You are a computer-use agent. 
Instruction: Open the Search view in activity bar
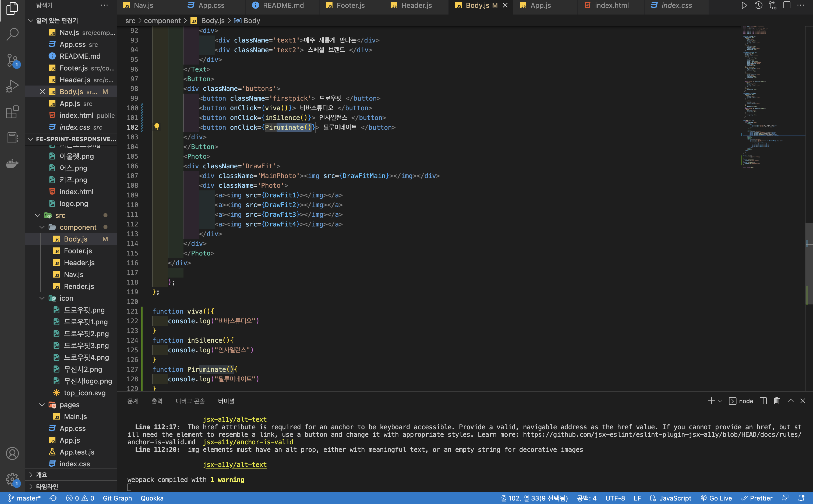coord(12,34)
